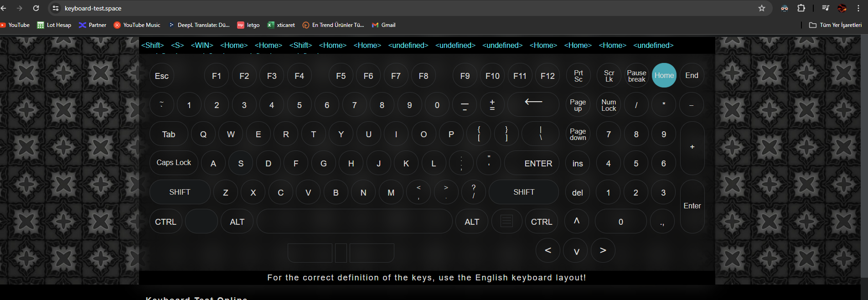Click the <S> entry in key log
Screen dimensions: 868x300
tap(177, 45)
